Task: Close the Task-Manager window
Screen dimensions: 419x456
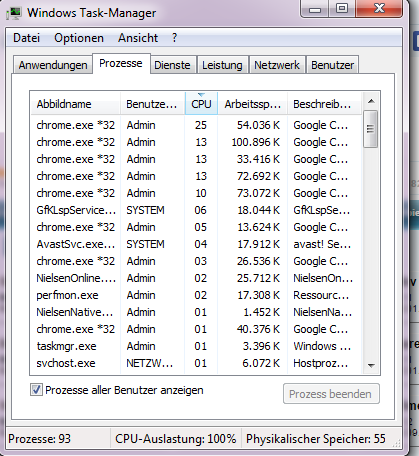Action: [379, 9]
